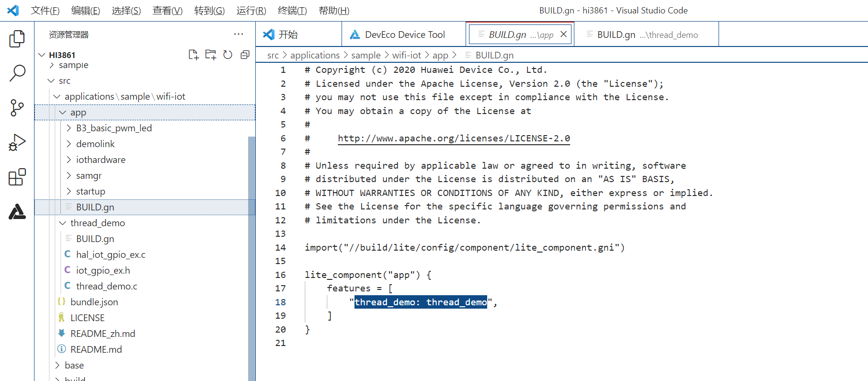Viewport: 868px width, 381px height.
Task: Click sample in the breadcrumb path
Action: [x=366, y=55]
